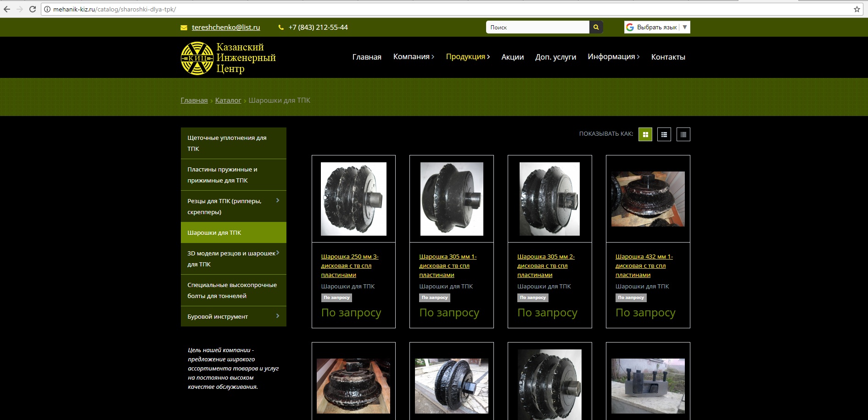Open Шарошка 305 мм 2-дисковая product link

(546, 266)
